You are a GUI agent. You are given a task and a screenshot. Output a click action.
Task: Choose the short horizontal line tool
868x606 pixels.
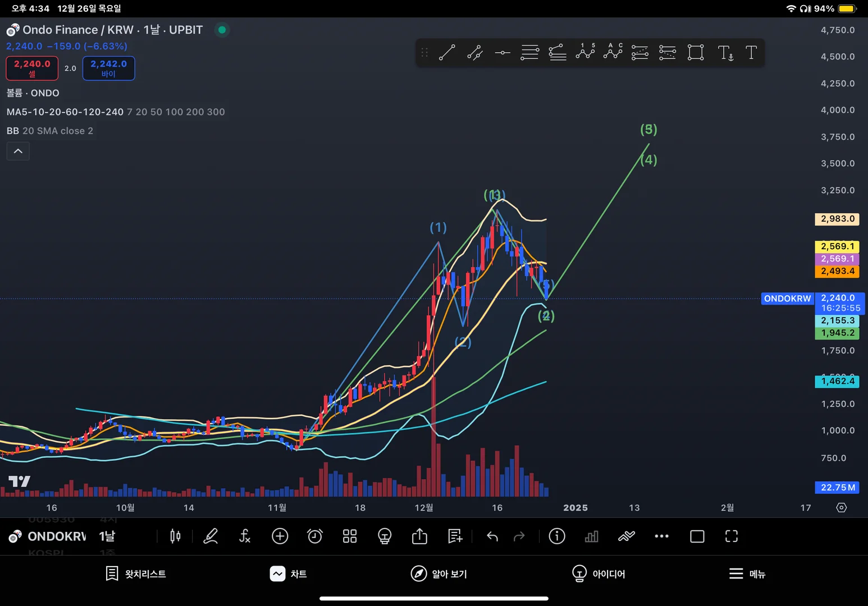point(502,53)
